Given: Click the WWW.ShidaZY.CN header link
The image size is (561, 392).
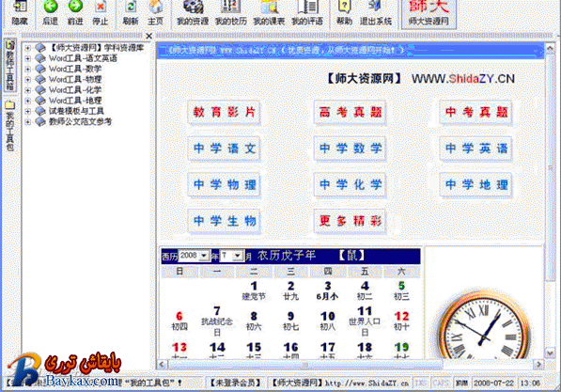Looking at the screenshot, I should pos(463,79).
